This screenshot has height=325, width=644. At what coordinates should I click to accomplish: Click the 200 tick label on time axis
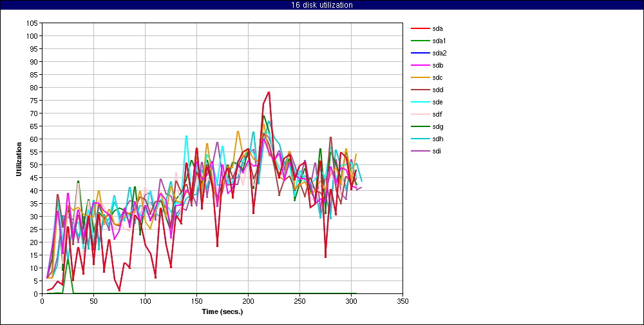point(248,300)
